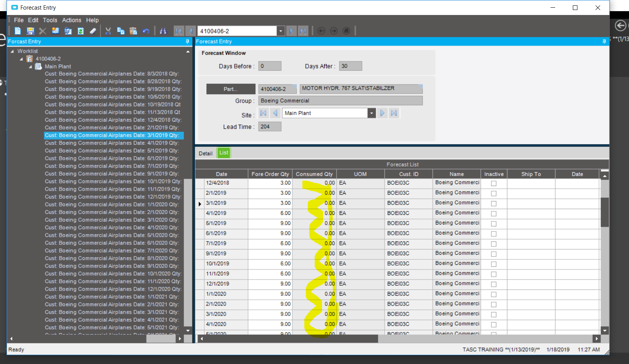Open the File menu
This screenshot has height=364, width=629.
pos(19,20)
